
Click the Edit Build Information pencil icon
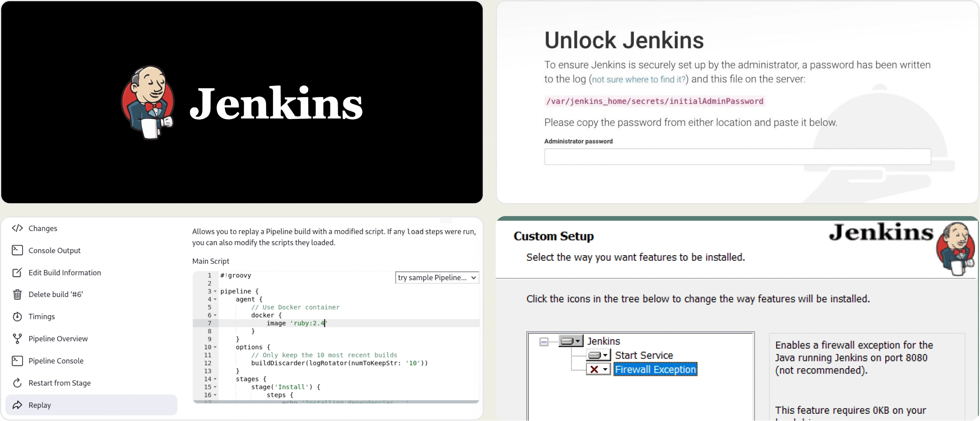click(17, 272)
